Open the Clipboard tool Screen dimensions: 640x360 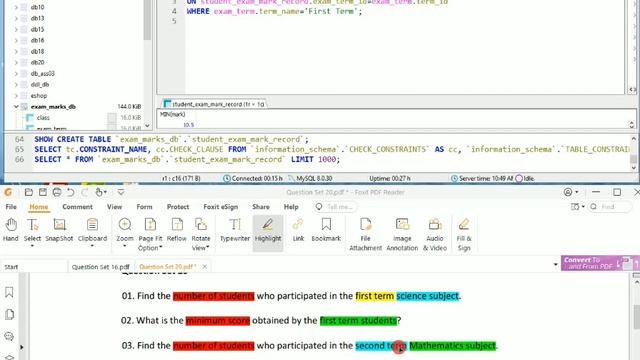coord(92,231)
